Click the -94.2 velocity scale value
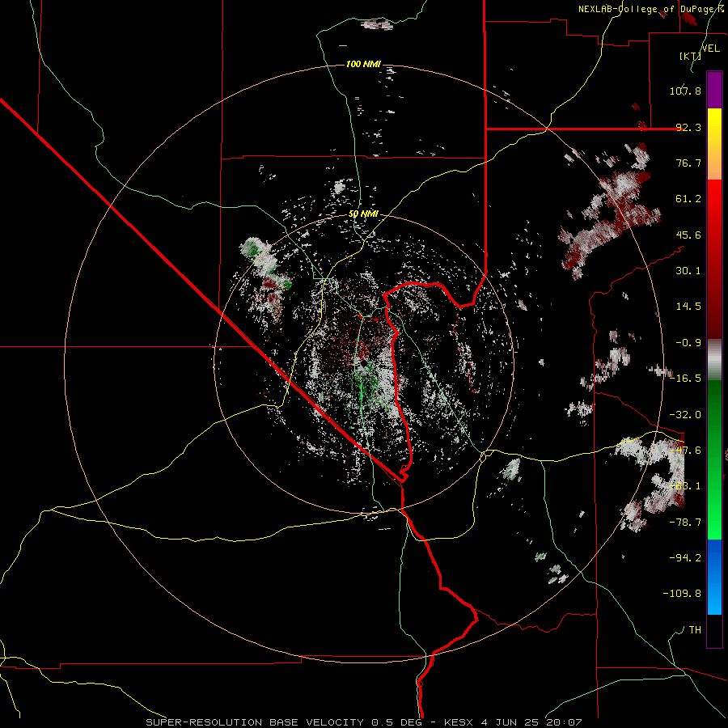728x728 pixels. click(x=685, y=558)
